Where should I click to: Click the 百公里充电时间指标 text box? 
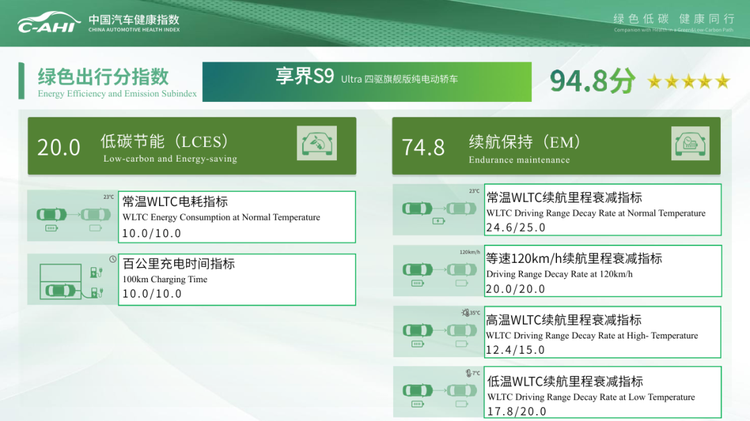[238, 279]
